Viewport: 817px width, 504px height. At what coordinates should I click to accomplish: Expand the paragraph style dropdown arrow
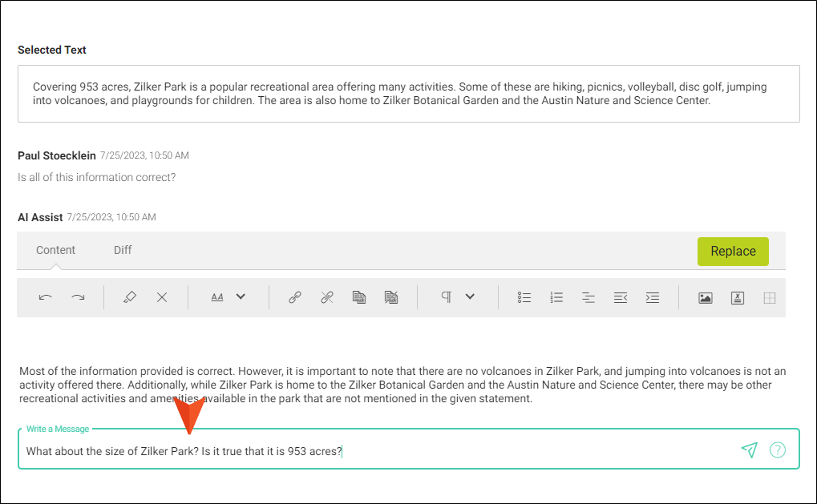[x=470, y=296]
